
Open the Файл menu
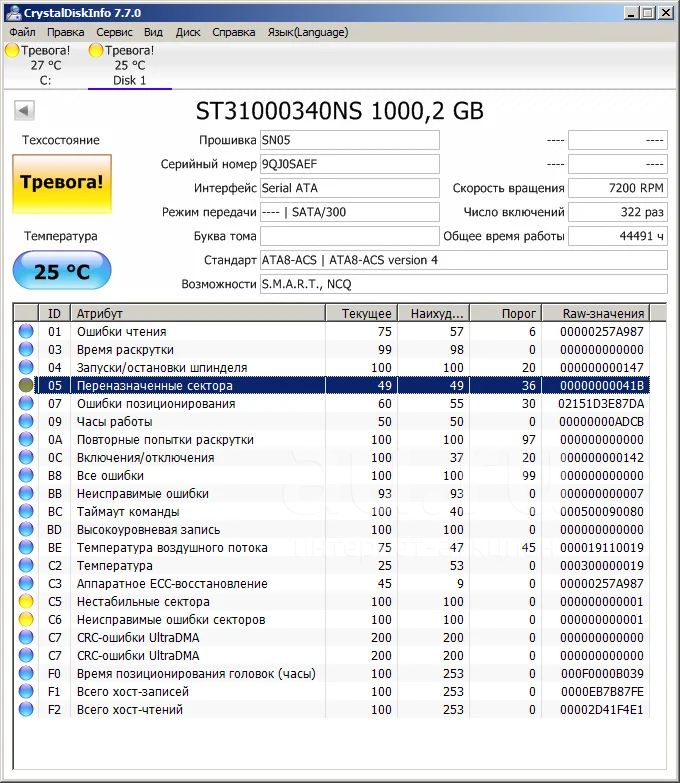pos(22,32)
